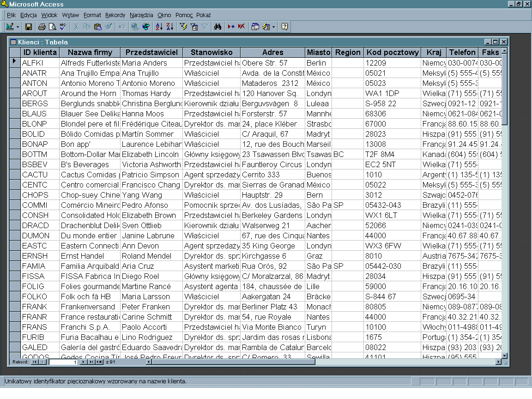Click the 'Around the Horn' company cell
The height and width of the screenshot is (399, 532).
point(90,93)
